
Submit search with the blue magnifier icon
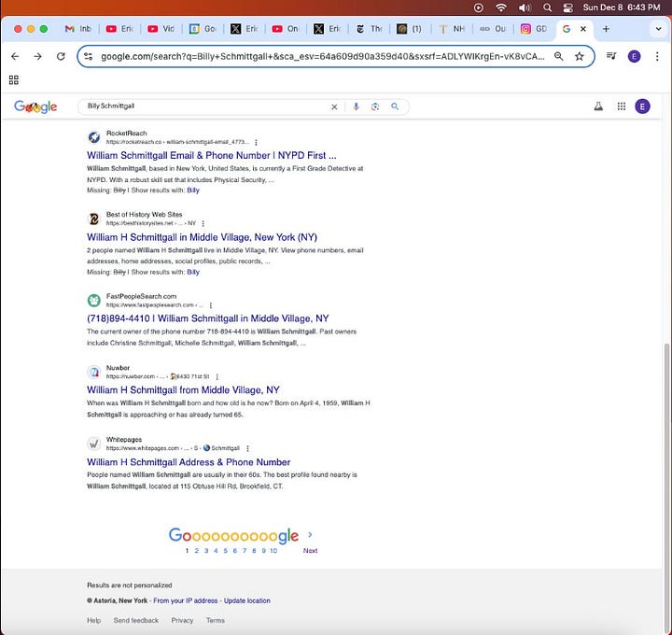click(x=395, y=106)
